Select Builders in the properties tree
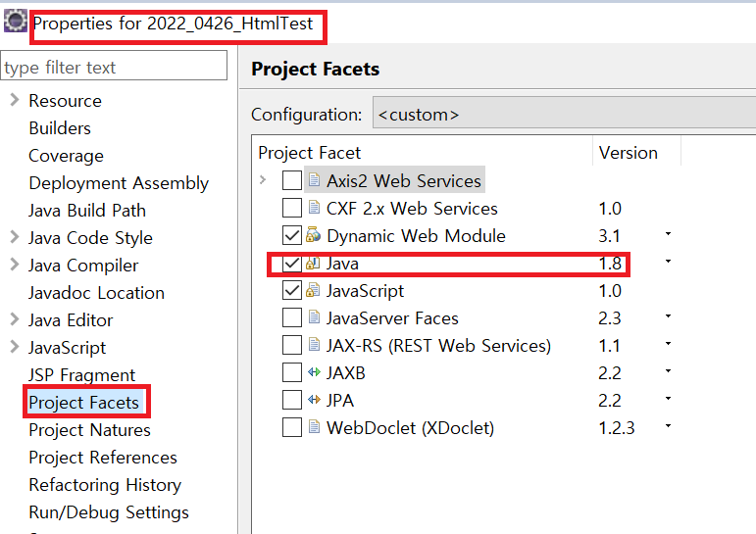The height and width of the screenshot is (534, 756). point(60,128)
